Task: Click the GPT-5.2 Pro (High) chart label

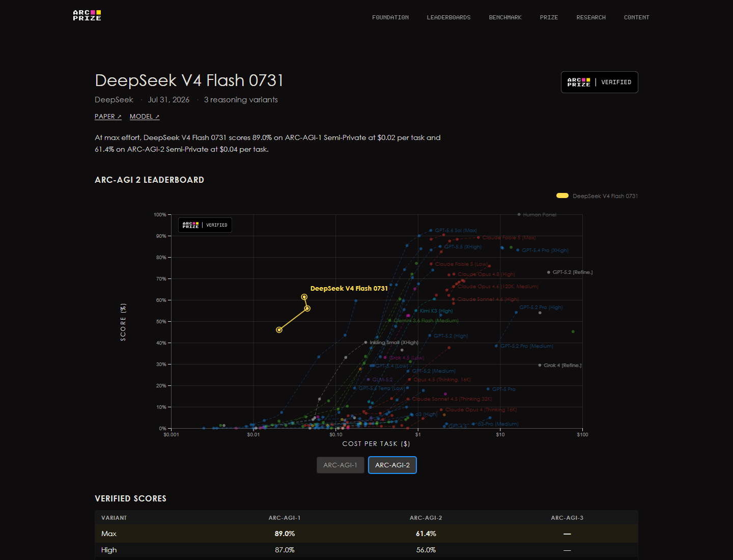Action: 541,307
